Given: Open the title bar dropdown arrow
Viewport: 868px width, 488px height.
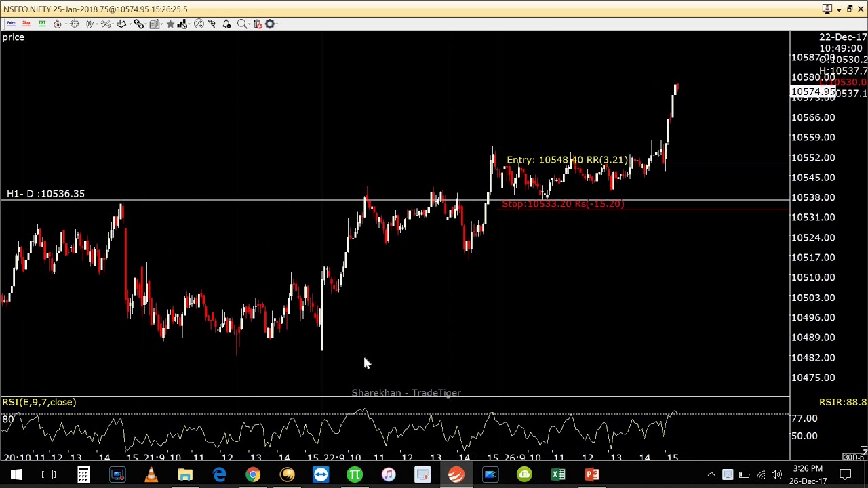Looking at the screenshot, I should [838, 9].
